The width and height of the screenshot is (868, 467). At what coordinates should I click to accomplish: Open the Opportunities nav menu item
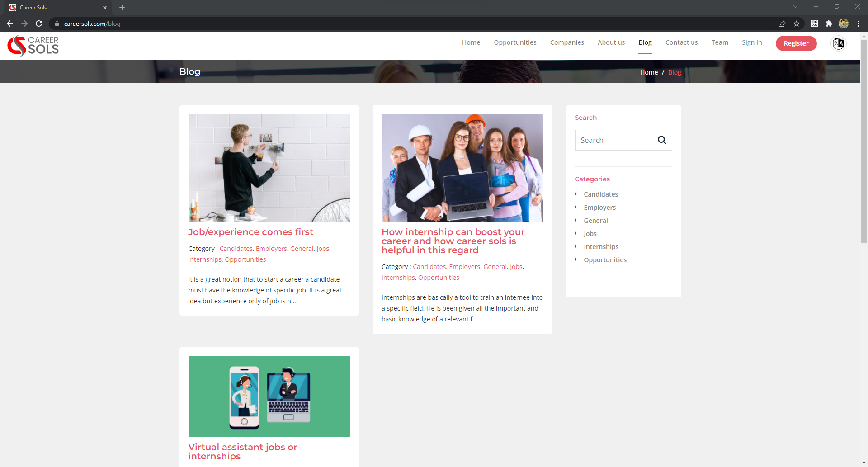click(515, 42)
